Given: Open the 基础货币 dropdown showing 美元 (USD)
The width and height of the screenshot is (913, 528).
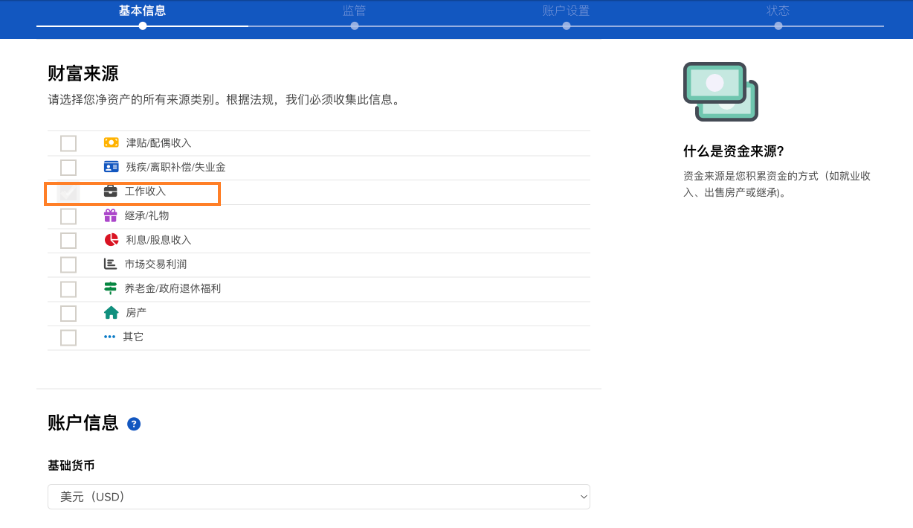Looking at the screenshot, I should point(318,497).
